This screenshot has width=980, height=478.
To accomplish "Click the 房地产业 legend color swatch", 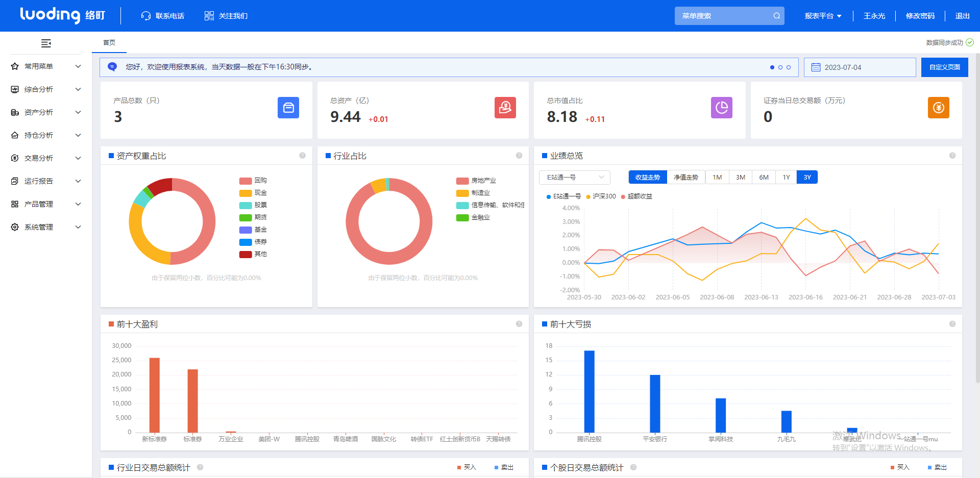I will (x=462, y=181).
